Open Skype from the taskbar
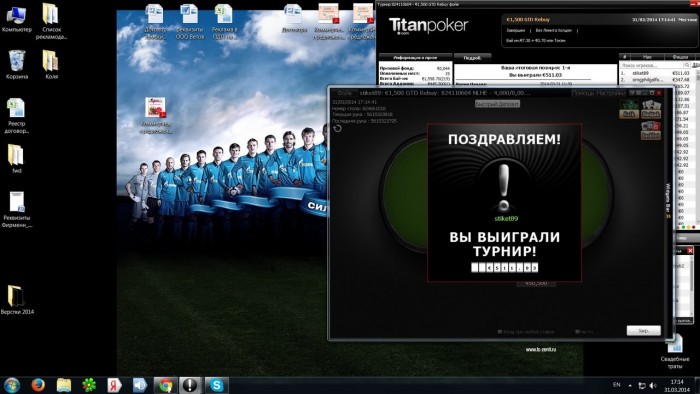The height and width of the screenshot is (394, 700). pos(217,385)
